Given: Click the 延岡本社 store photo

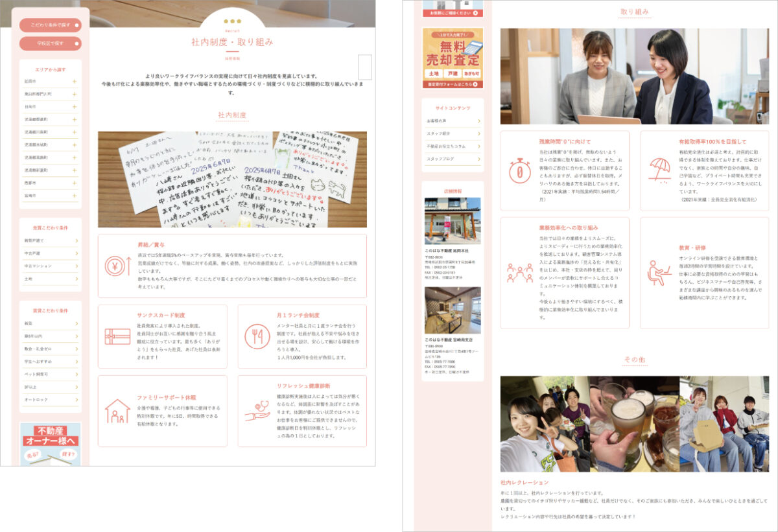Looking at the screenshot, I should coord(453,220).
